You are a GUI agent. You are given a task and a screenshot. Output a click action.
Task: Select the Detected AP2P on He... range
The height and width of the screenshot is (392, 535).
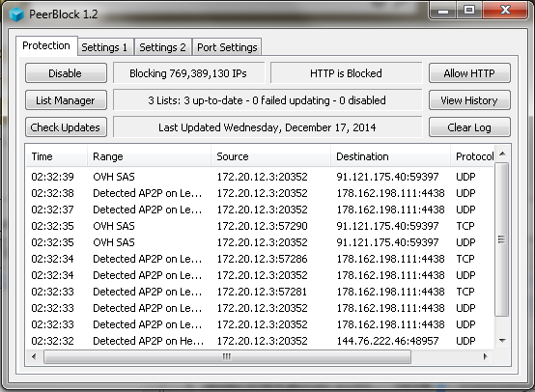148,341
